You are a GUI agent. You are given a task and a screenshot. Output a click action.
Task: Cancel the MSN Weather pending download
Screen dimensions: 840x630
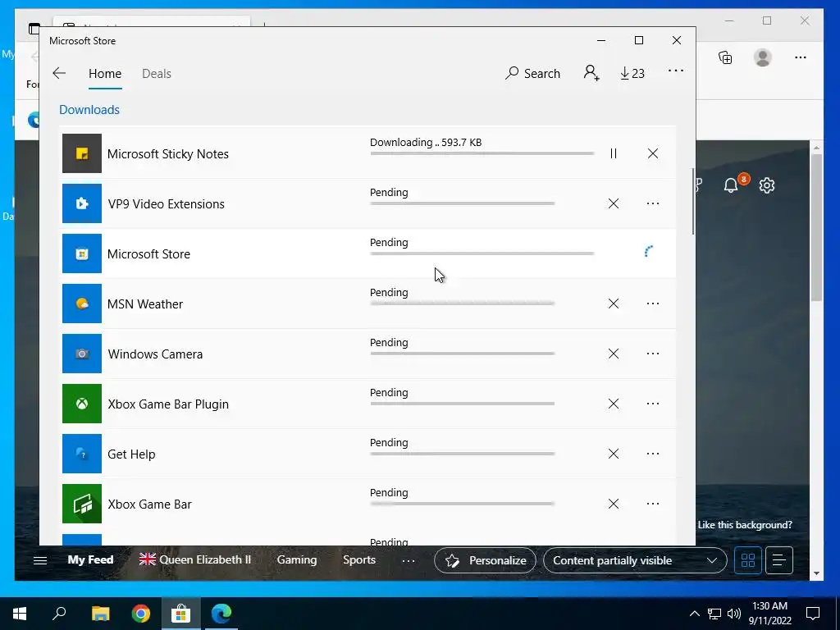coord(614,304)
